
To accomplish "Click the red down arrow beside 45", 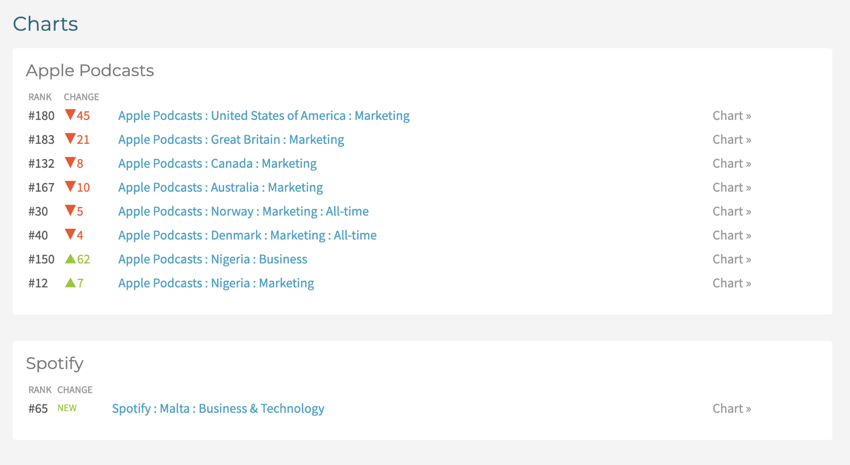I will [70, 115].
